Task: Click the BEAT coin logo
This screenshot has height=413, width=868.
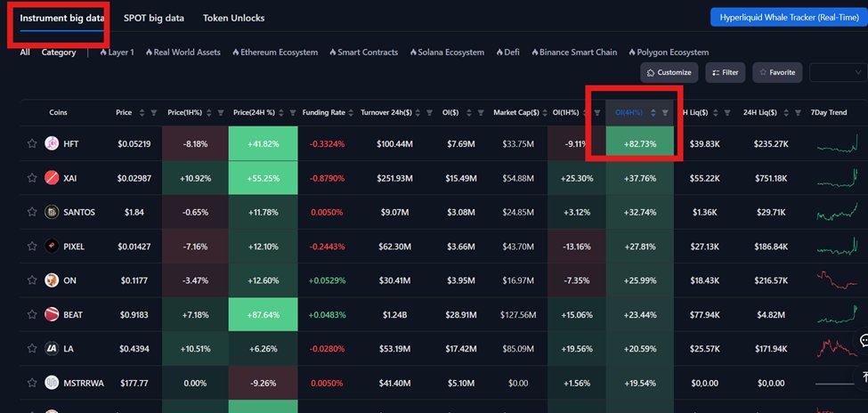Action: pyautogui.click(x=52, y=314)
